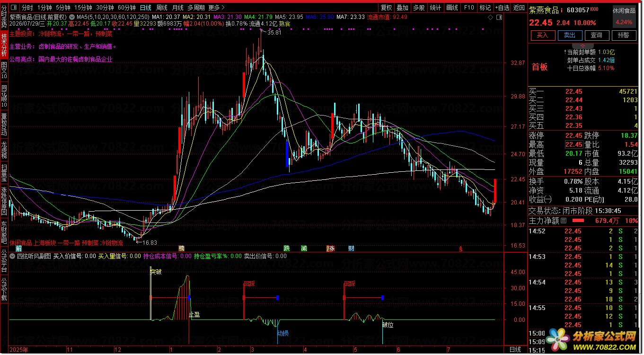The image size is (644, 355).
Task: Switch to 月线 monthly chart
Action: [x=178, y=8]
